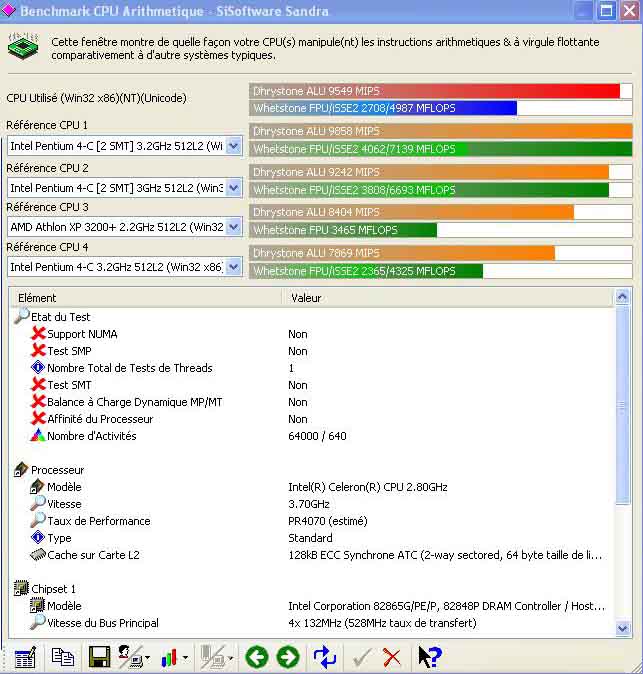The width and height of the screenshot is (643, 674).
Task: Click the blue info icon beside Type
Action: click(38, 537)
